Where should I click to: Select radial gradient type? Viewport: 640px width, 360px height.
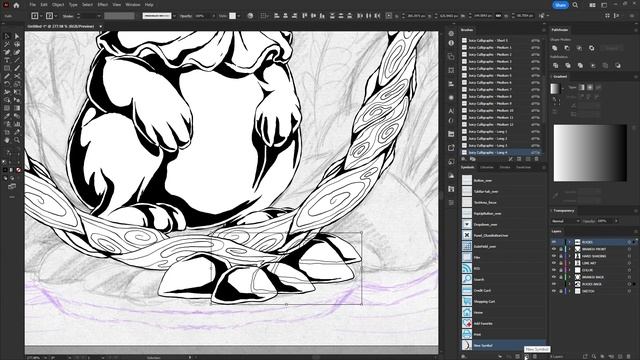pos(590,87)
